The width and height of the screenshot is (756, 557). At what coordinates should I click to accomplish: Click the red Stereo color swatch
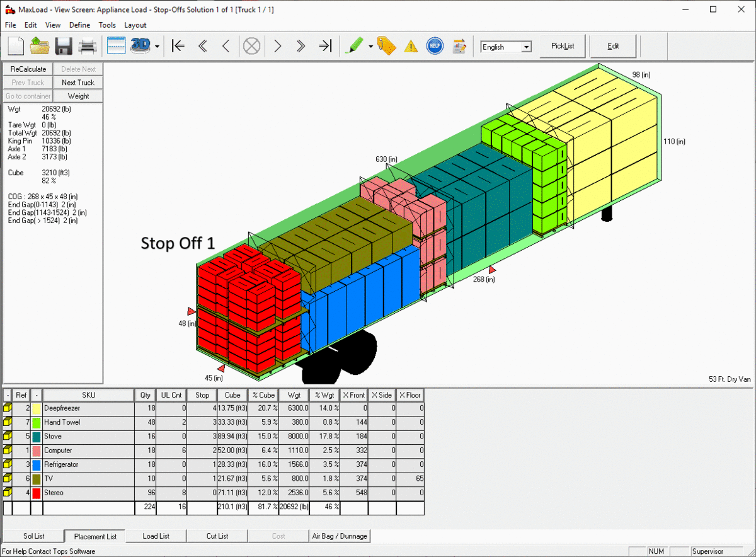37,493
